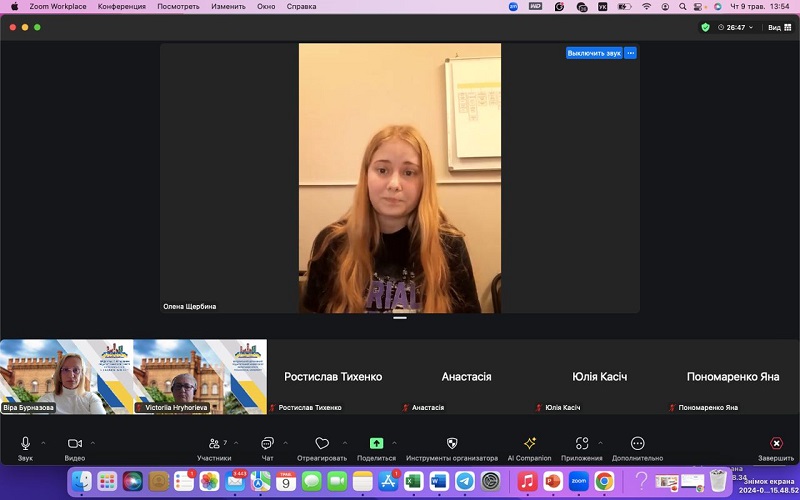Viewport: 800px width, 500px height.
Task: Launch the AI Companion sparkle icon
Action: click(x=529, y=443)
